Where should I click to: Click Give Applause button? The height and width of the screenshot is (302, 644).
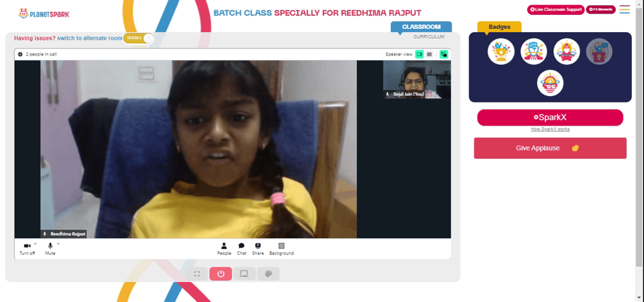pos(550,148)
